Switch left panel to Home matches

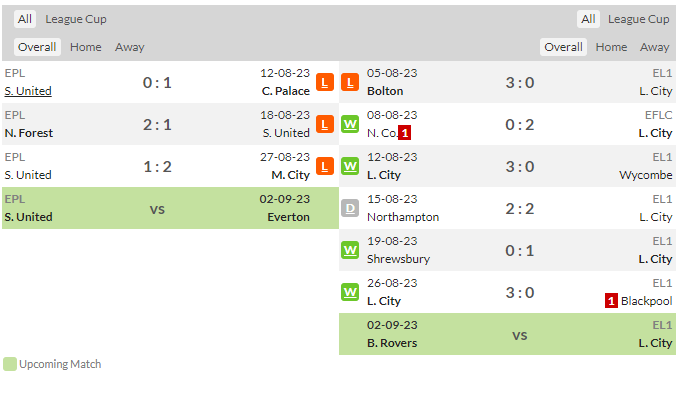coord(86,47)
